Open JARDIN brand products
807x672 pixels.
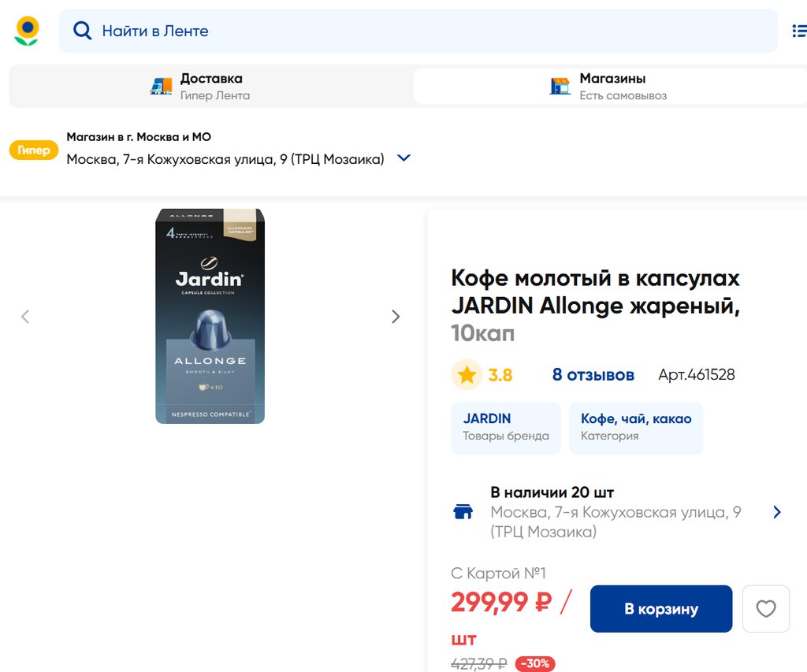[506, 428]
